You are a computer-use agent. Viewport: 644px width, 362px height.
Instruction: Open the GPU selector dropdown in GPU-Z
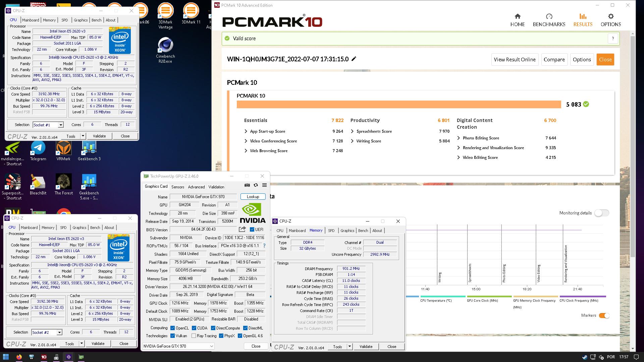[178, 346]
